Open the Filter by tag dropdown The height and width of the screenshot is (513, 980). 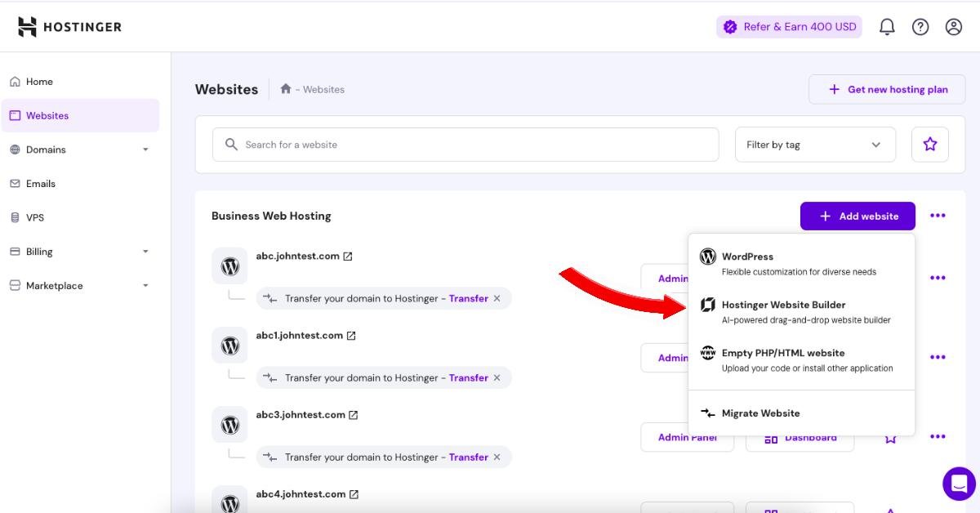pos(815,145)
